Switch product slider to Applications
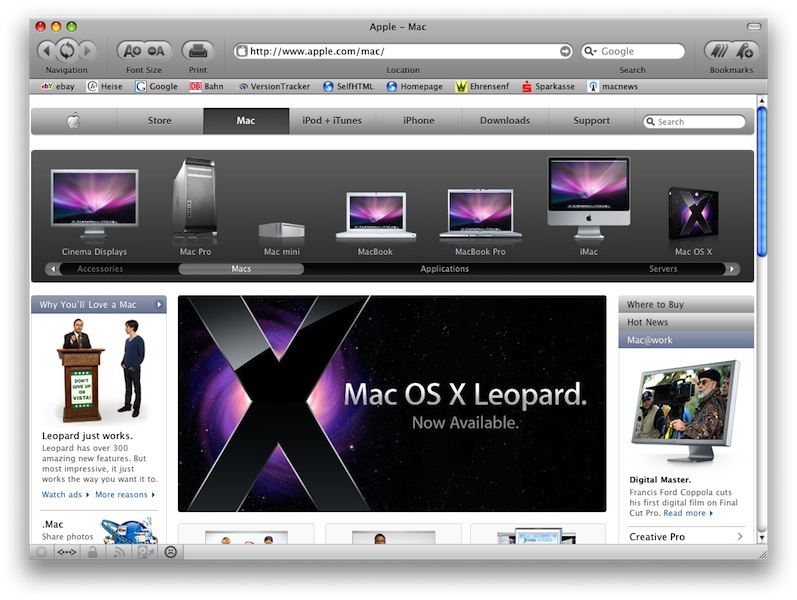This screenshot has width=797, height=600. coord(445,269)
